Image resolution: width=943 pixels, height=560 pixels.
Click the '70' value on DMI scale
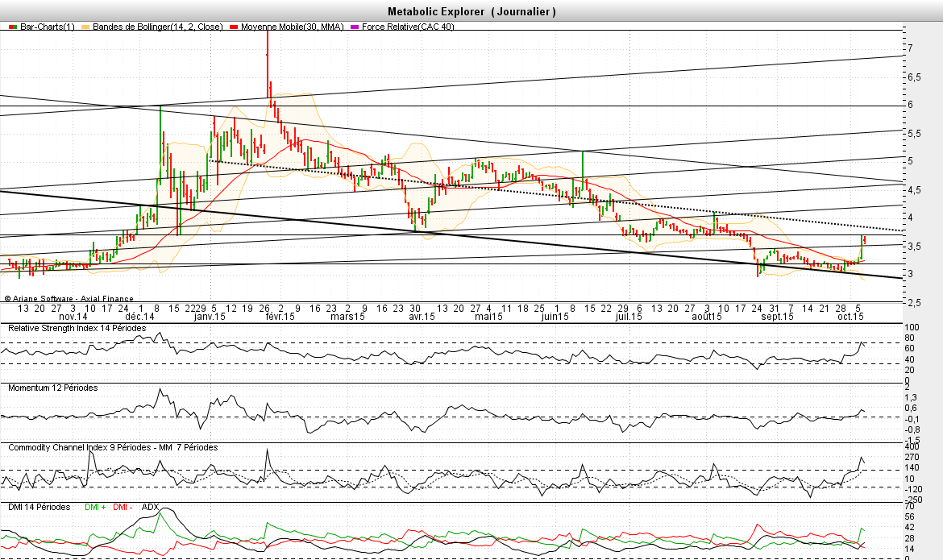910,506
